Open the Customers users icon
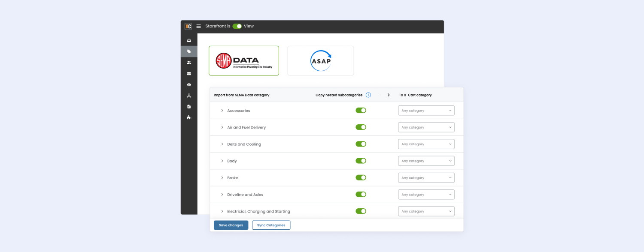644x252 pixels. tap(189, 62)
